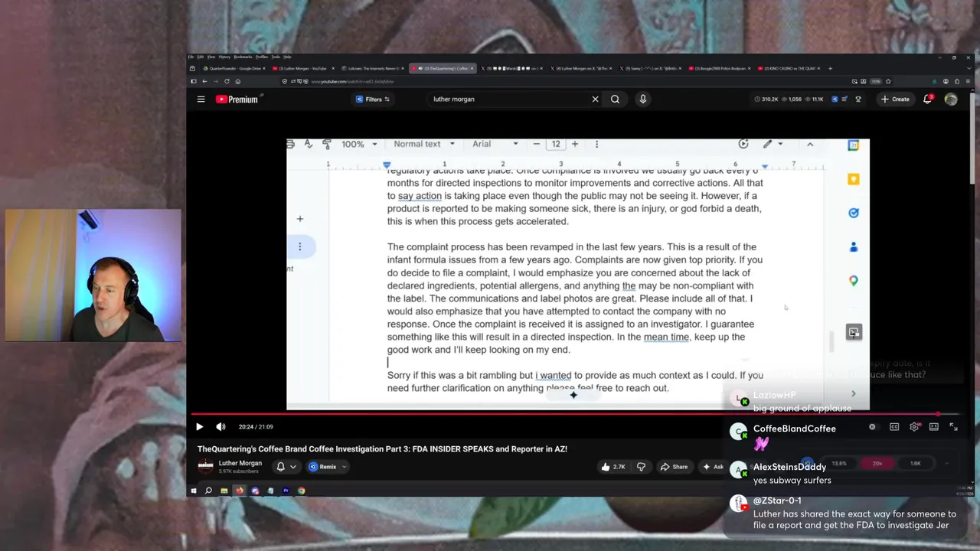Open the Normal text style dropdown
The height and width of the screenshot is (551, 980).
point(424,144)
